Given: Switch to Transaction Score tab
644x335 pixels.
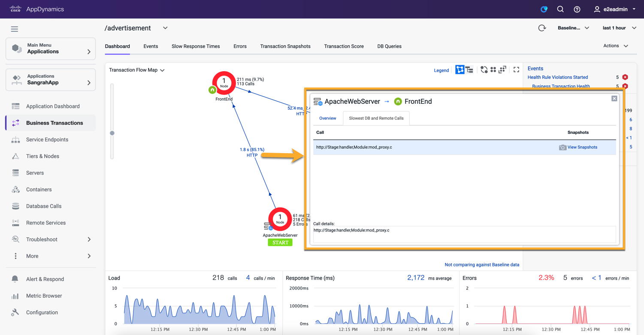Looking at the screenshot, I should [x=344, y=46].
